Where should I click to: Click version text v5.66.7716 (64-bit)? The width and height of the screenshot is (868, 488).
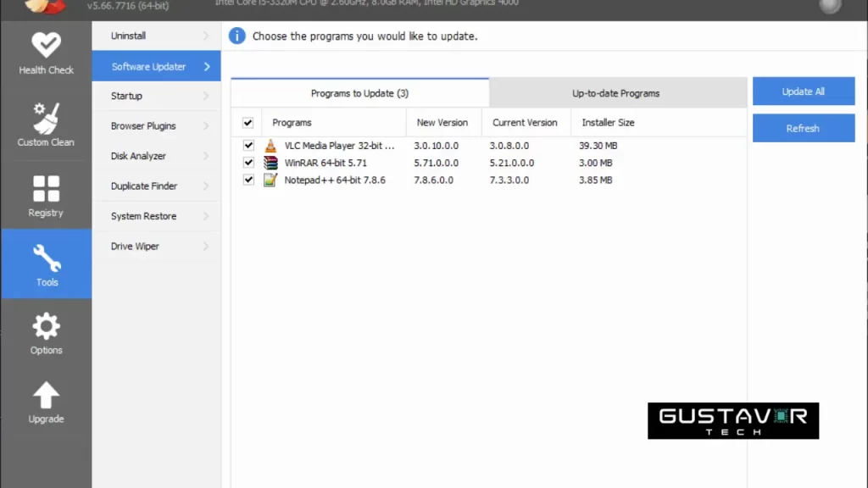tap(128, 6)
